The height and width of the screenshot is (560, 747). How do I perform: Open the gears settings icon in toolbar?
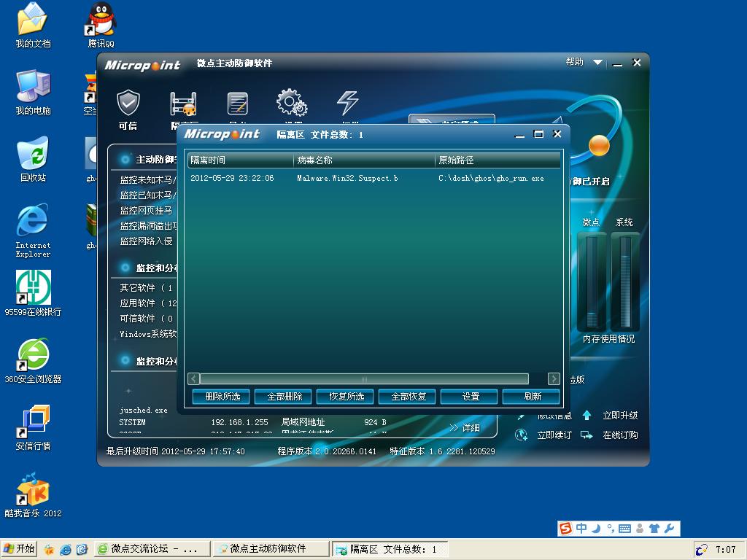coord(292,102)
